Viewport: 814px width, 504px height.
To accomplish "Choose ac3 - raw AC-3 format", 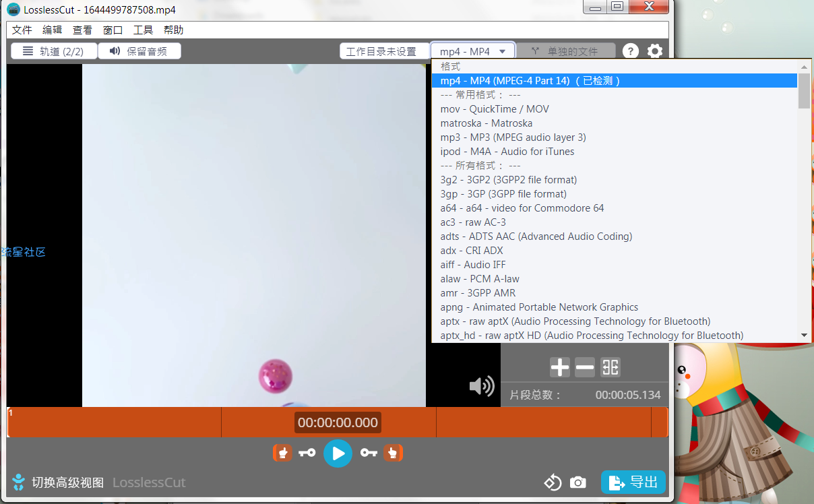I will click(x=615, y=222).
